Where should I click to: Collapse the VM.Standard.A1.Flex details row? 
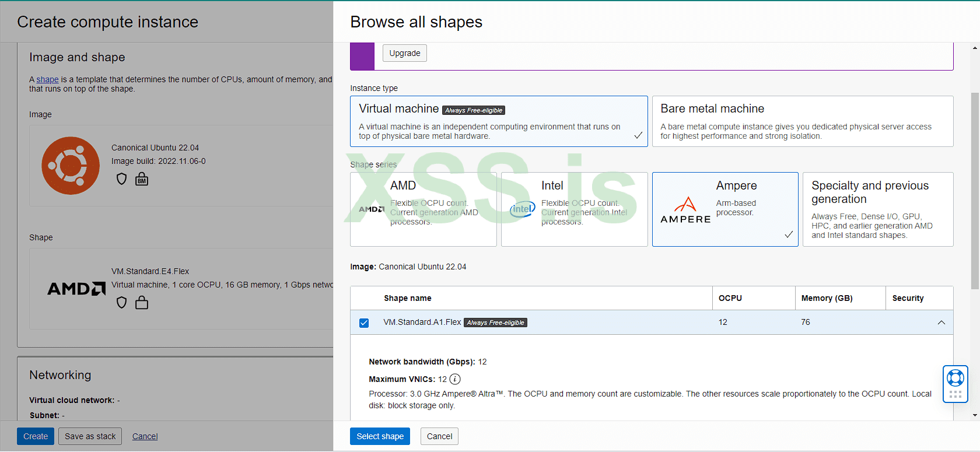pyautogui.click(x=942, y=323)
